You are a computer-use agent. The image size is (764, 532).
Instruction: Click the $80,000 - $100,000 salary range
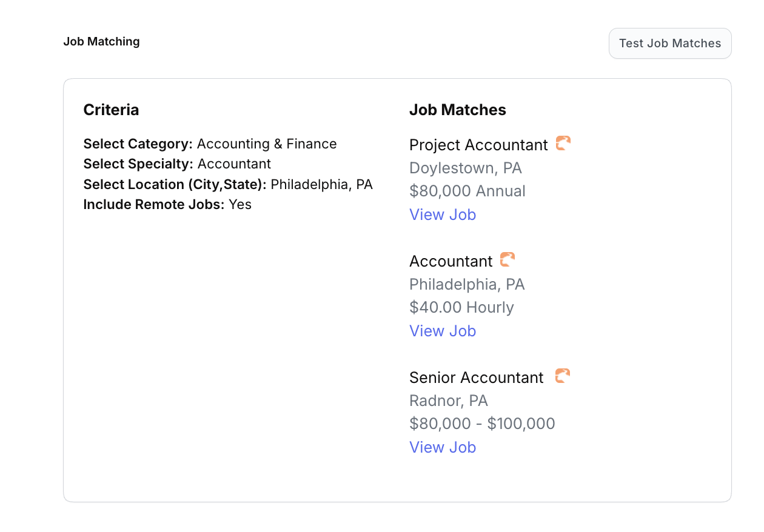click(x=482, y=424)
